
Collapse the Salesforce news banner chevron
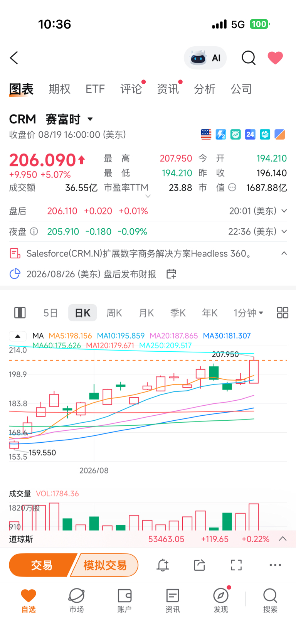(284, 253)
